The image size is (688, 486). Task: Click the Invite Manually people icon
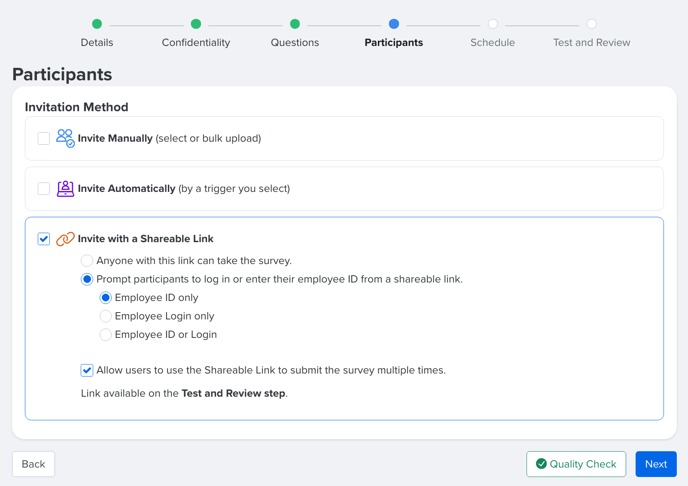tap(65, 138)
